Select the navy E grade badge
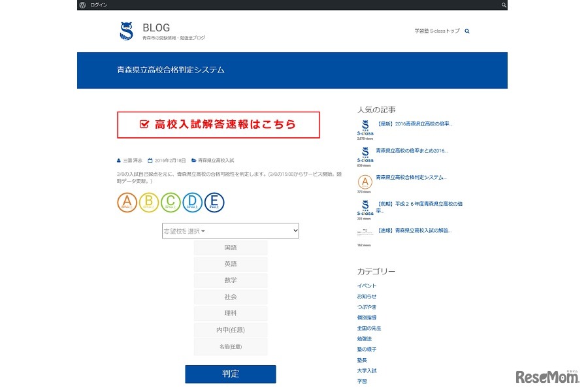 tap(215, 203)
